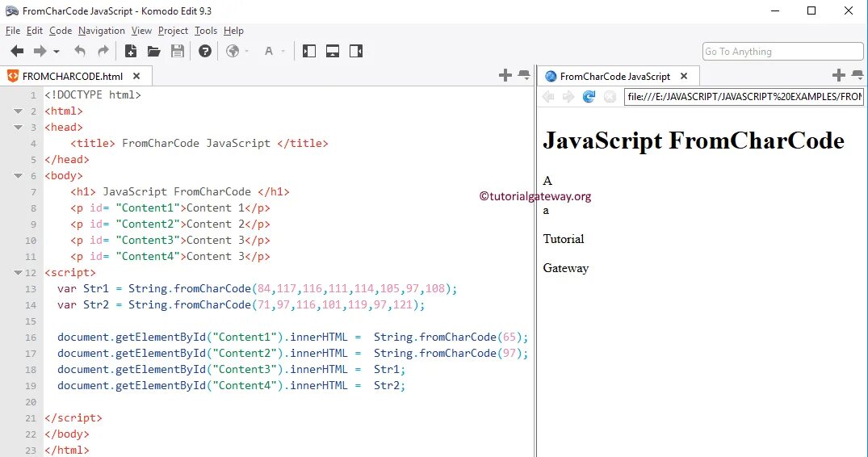Collapse the script tag fold on line 12
This screenshot has width=868, height=457.
(x=19, y=273)
